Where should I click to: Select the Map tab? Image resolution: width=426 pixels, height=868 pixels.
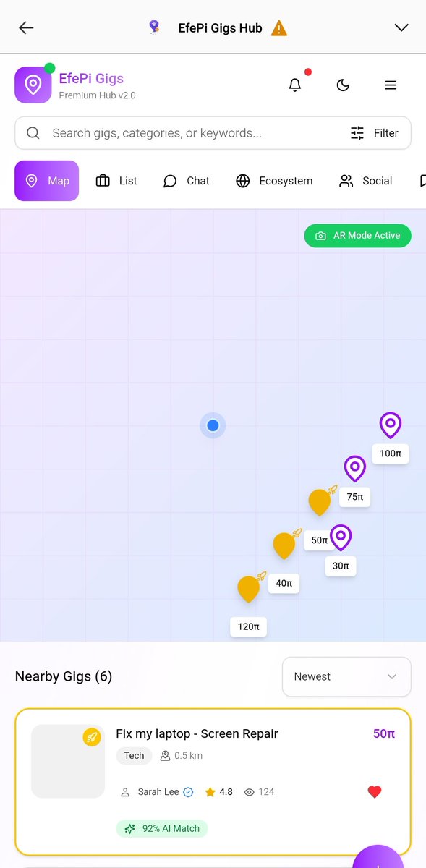coord(46,181)
